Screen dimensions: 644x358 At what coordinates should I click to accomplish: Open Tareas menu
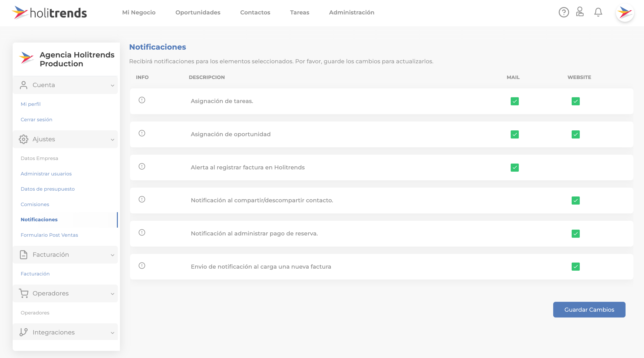coord(299,12)
